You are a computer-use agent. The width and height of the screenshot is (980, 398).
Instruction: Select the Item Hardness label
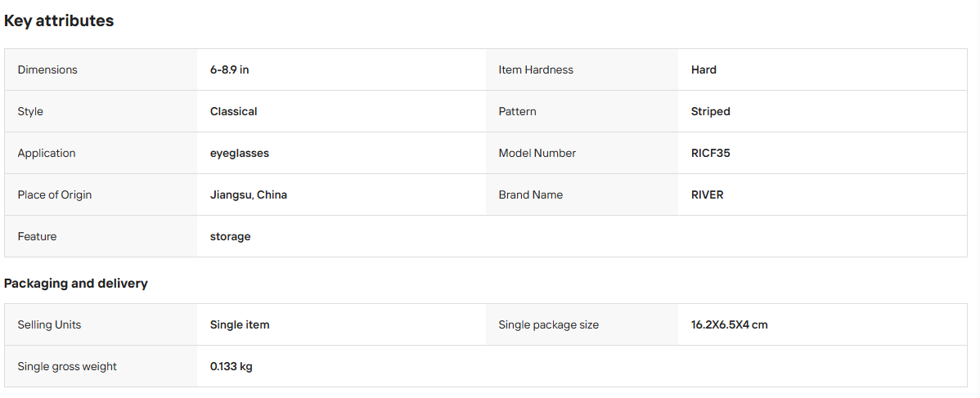(x=536, y=69)
